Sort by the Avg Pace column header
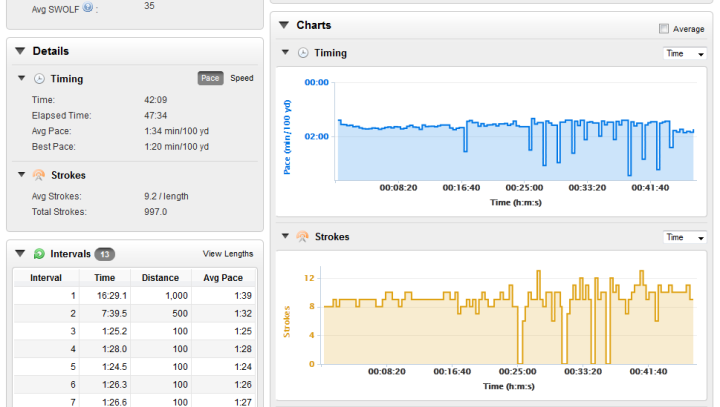 (223, 277)
